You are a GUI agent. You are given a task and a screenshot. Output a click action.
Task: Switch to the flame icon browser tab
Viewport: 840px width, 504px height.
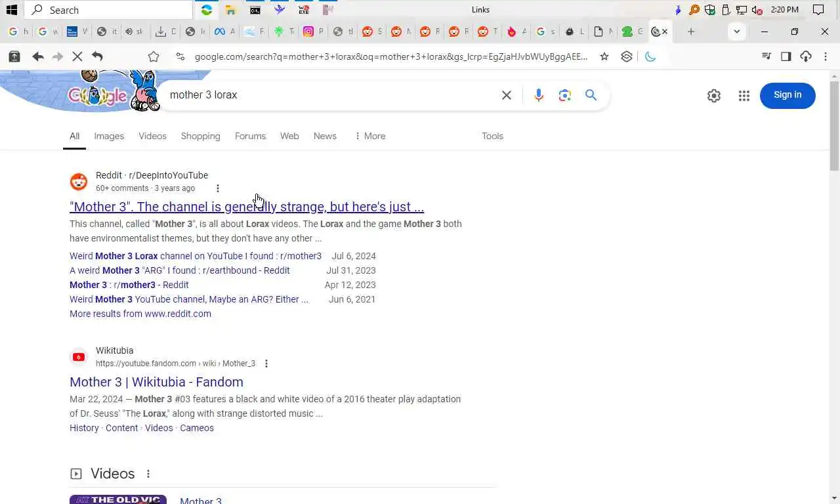[x=512, y=31]
